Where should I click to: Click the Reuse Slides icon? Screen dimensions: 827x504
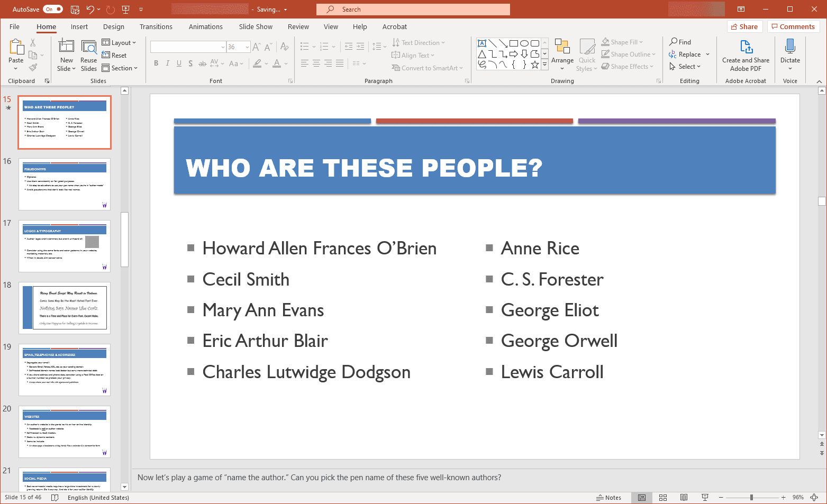click(89, 47)
